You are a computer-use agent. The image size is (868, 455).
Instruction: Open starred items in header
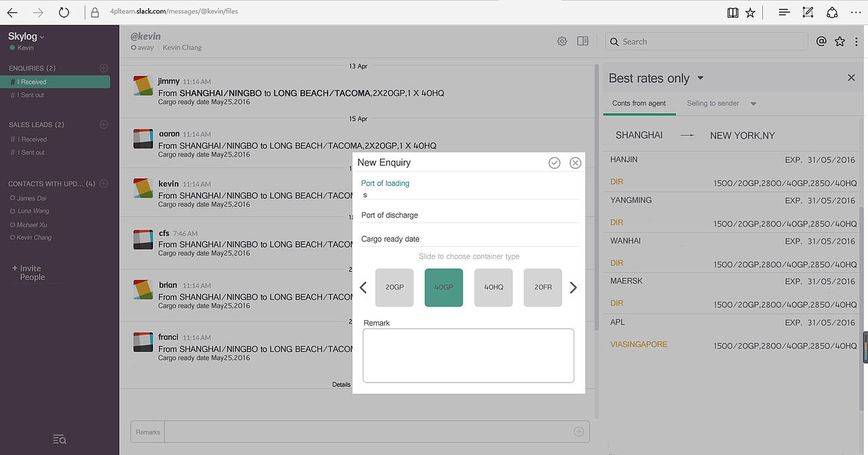pyautogui.click(x=840, y=41)
